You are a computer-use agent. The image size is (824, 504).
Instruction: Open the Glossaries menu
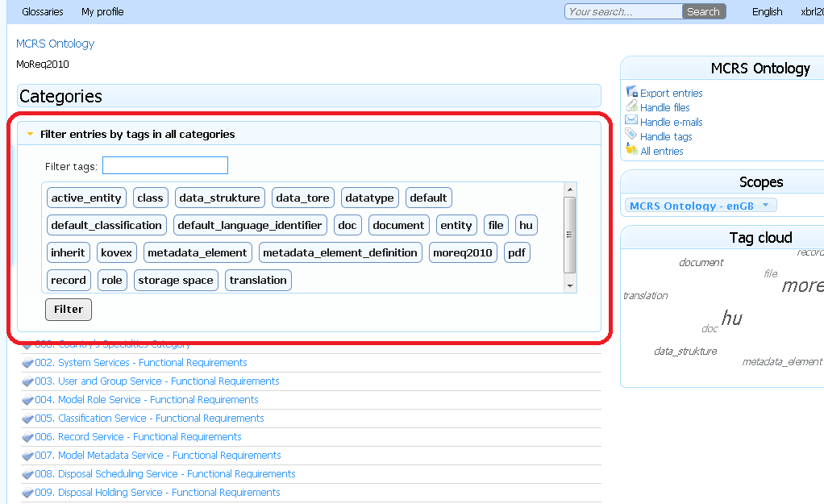point(43,11)
